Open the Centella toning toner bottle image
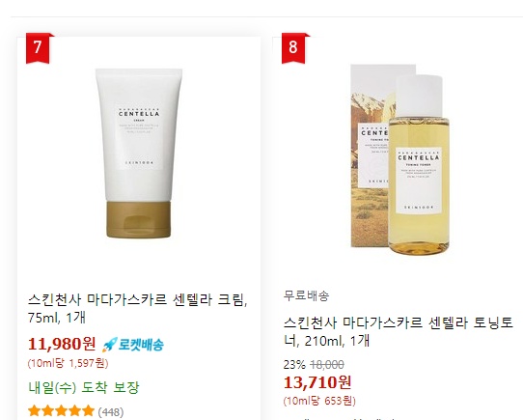 [400, 159]
